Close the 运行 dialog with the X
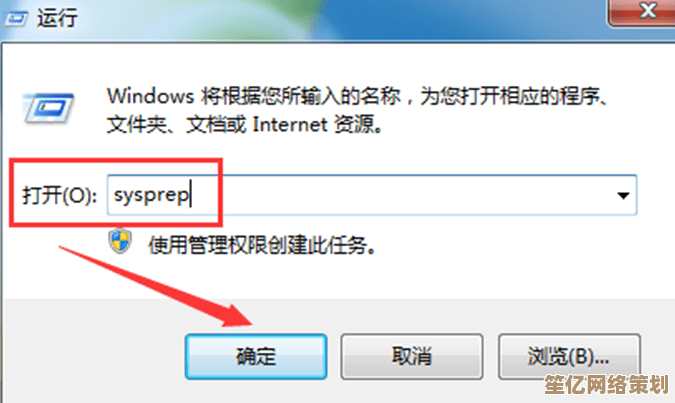675x403 pixels. point(646,11)
